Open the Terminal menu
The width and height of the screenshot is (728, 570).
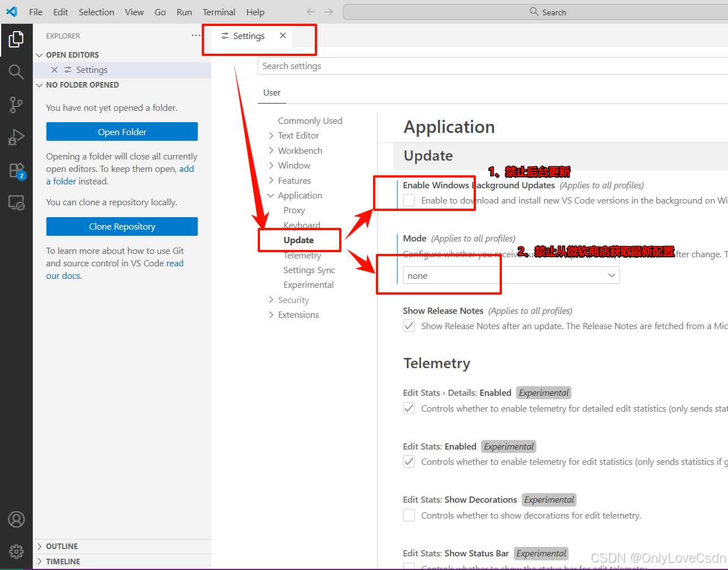(219, 11)
